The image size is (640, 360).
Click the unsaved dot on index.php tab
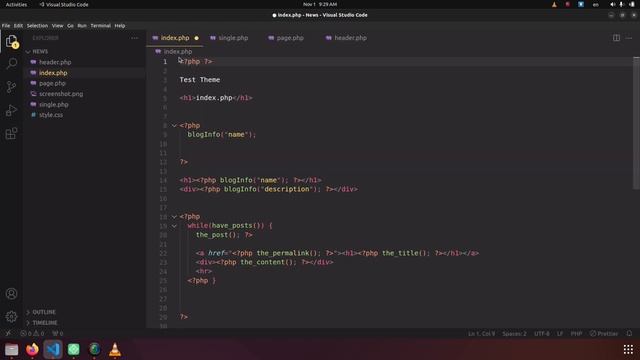196,38
